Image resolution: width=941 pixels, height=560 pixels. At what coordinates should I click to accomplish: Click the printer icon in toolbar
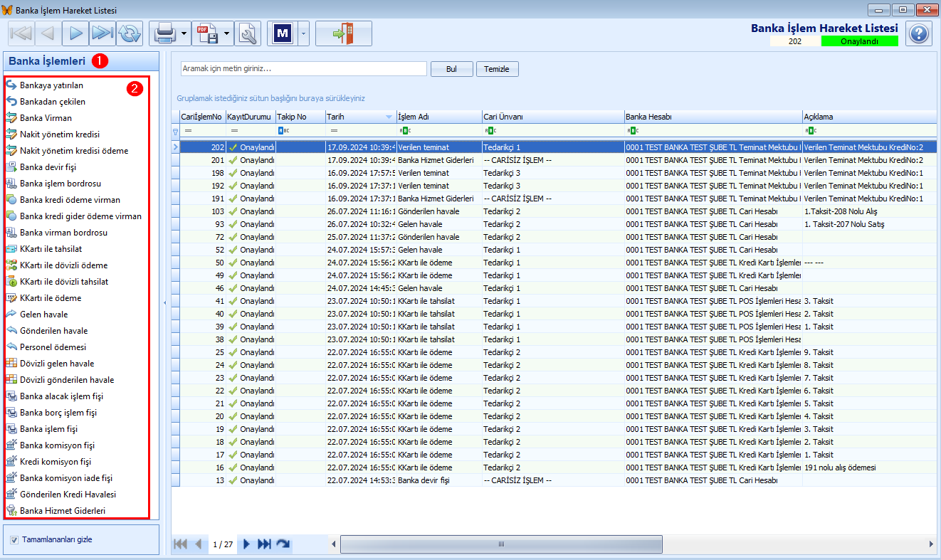(x=165, y=33)
